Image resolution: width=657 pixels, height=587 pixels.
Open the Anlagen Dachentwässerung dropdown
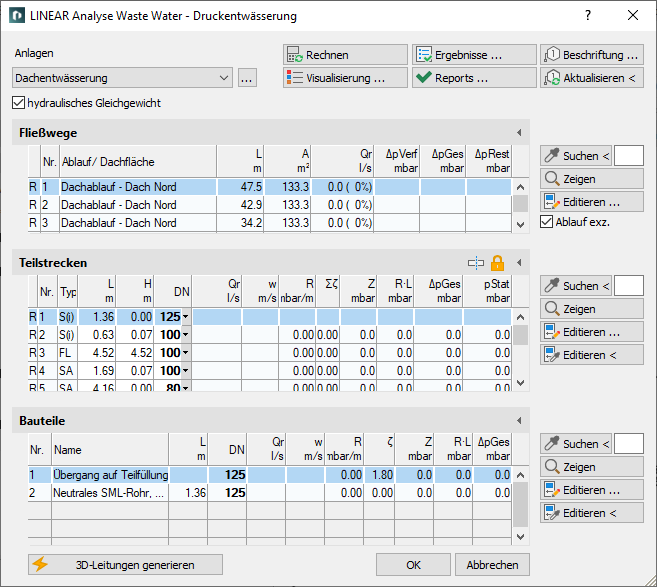coord(122,78)
